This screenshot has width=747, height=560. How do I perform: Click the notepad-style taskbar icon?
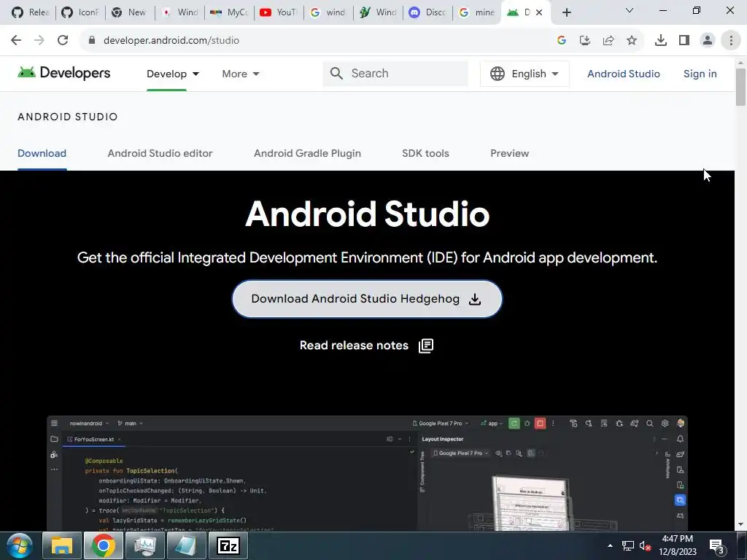pyautogui.click(x=186, y=545)
